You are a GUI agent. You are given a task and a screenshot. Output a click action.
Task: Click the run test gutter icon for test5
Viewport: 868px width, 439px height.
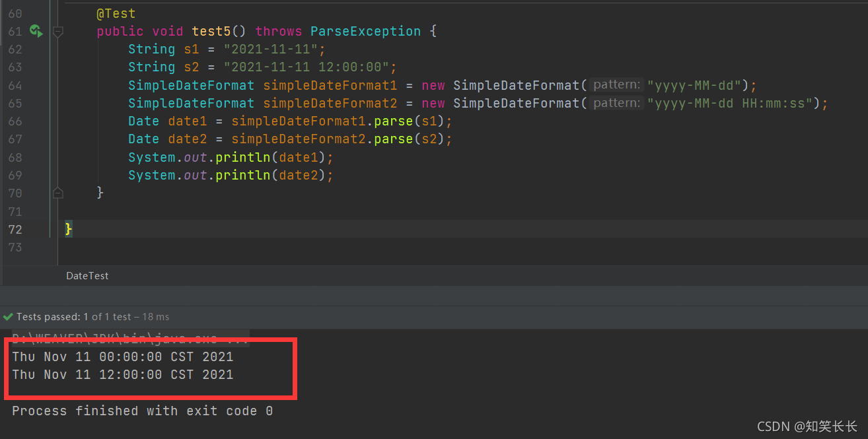[x=36, y=31]
